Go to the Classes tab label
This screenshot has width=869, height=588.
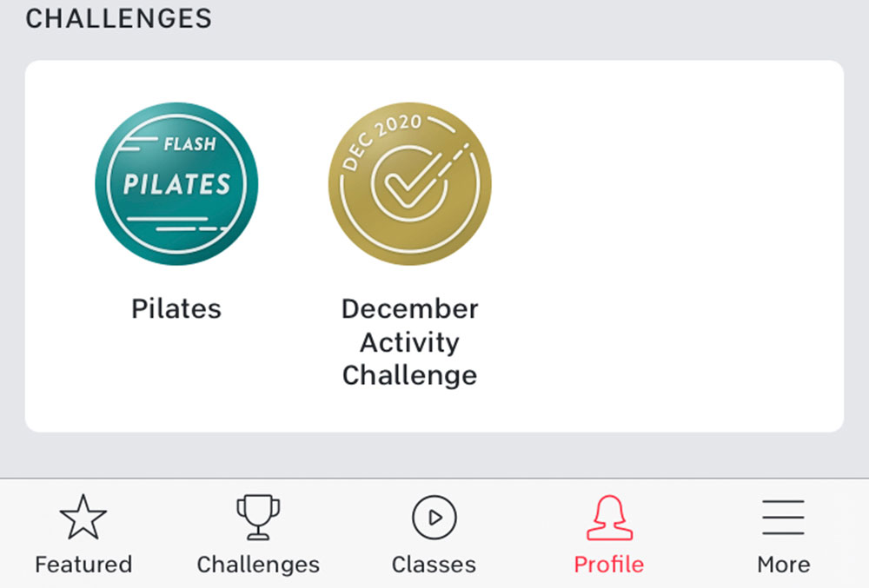pyautogui.click(x=434, y=565)
